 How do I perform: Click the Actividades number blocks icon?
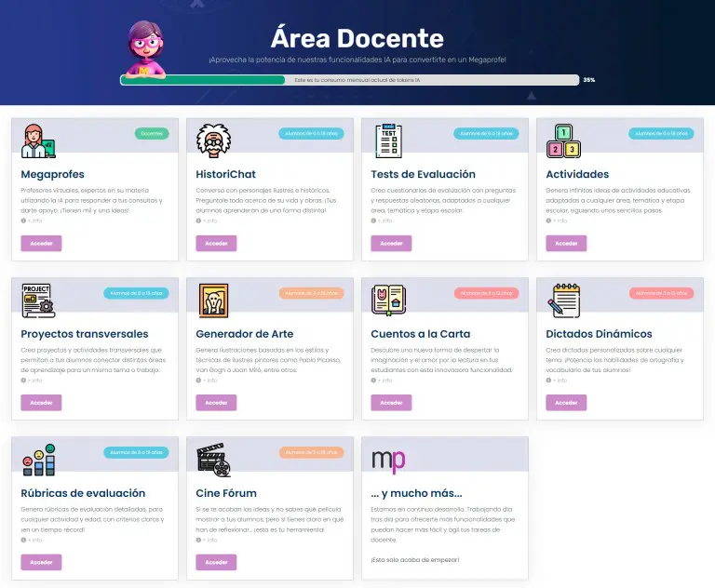coord(563,140)
